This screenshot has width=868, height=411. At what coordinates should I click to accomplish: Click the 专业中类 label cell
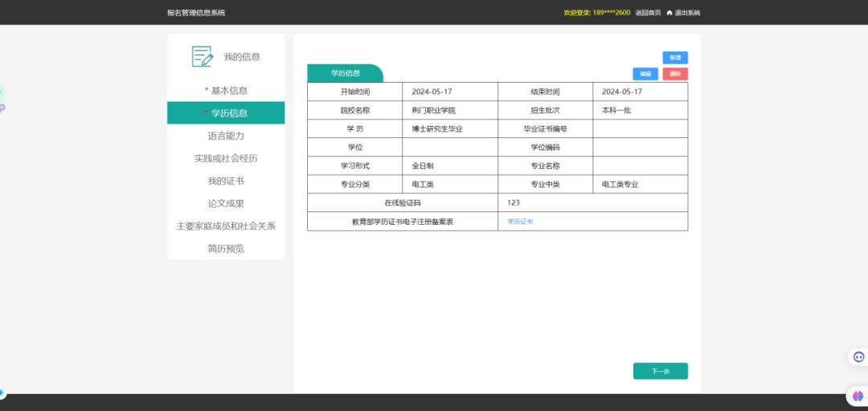pyautogui.click(x=545, y=184)
